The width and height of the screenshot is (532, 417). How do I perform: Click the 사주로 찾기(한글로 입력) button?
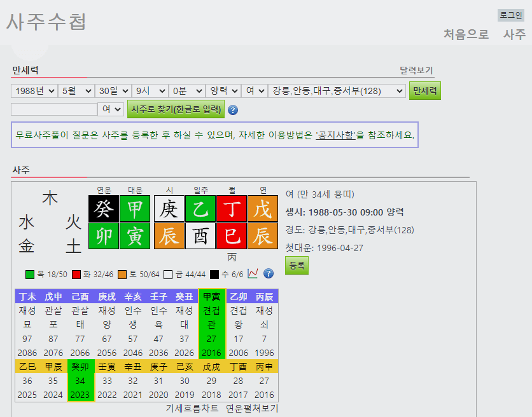click(x=176, y=109)
